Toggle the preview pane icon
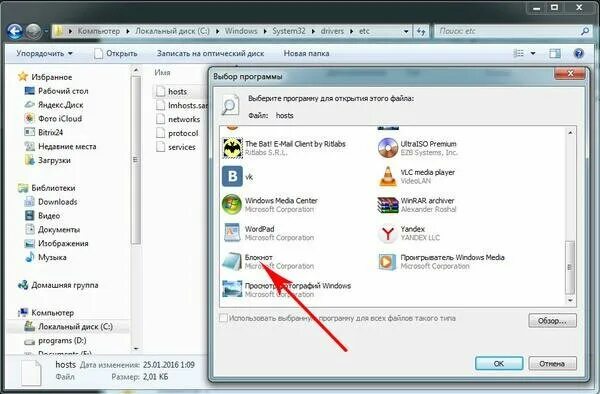This screenshot has height=394, width=600. pyautogui.click(x=555, y=54)
